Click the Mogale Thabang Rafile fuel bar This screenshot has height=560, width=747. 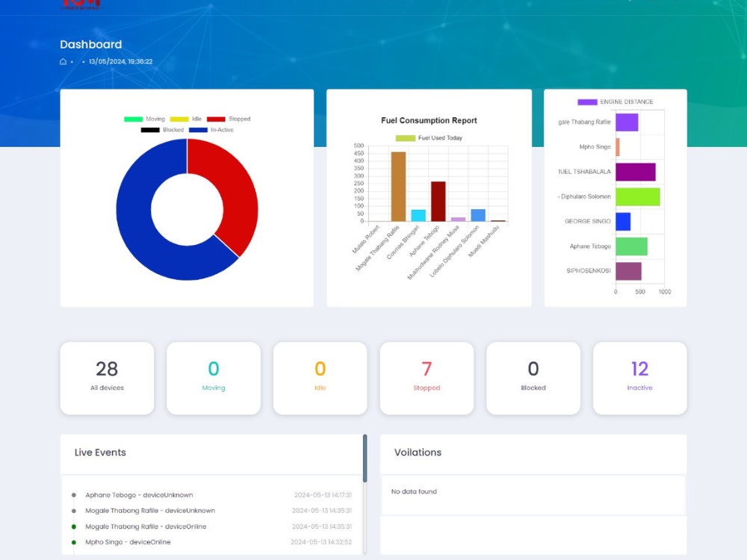[x=398, y=187]
